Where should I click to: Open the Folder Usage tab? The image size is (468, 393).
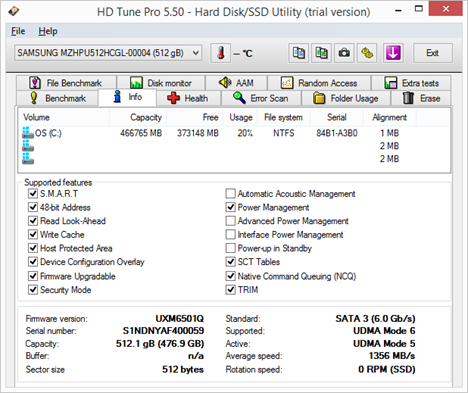(346, 98)
